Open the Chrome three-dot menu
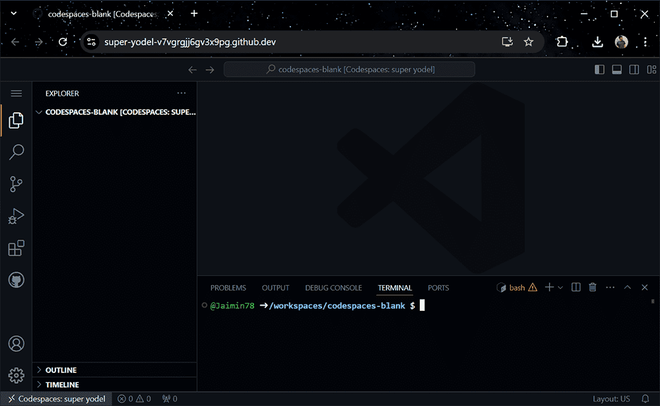Viewport: 660px width, 406px height. tap(645, 42)
